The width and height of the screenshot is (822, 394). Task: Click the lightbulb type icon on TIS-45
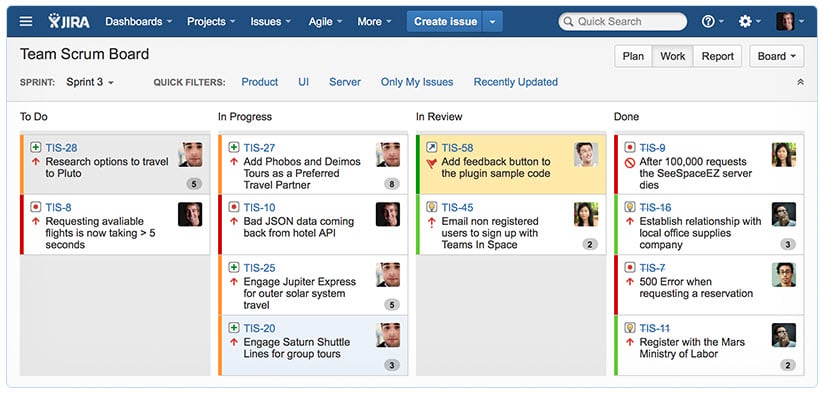[x=431, y=207]
